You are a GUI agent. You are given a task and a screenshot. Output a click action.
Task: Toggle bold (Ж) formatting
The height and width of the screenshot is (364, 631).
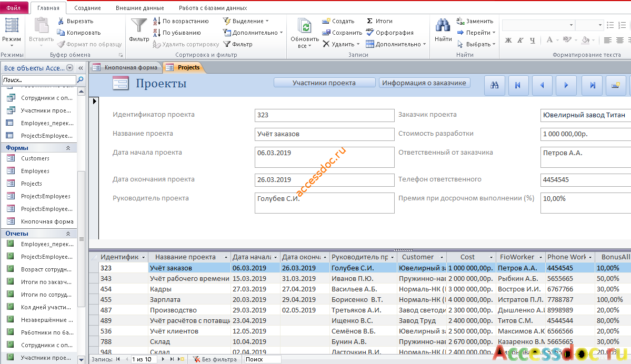click(508, 40)
